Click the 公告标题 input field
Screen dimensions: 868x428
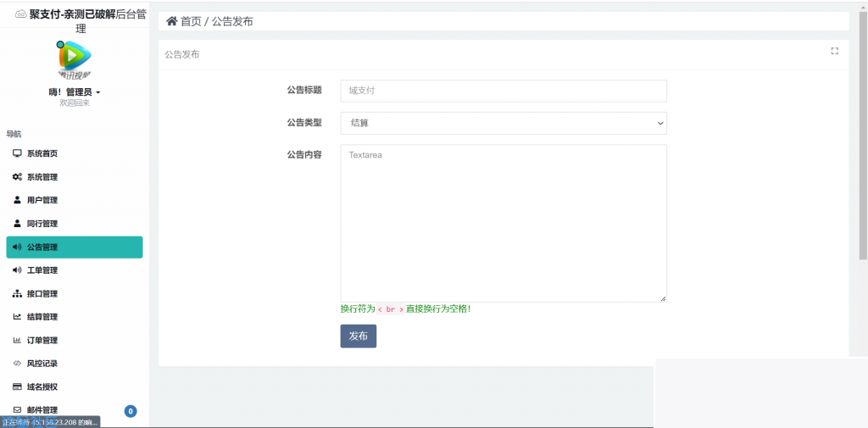click(504, 91)
